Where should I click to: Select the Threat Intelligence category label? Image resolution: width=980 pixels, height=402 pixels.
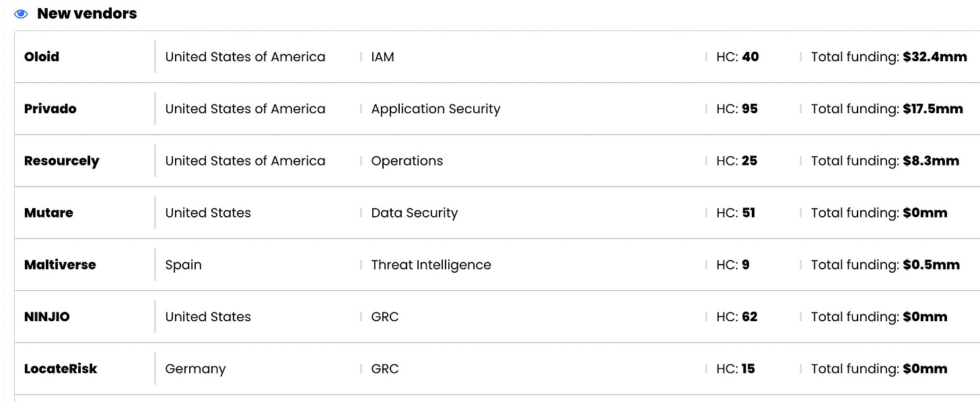click(431, 265)
